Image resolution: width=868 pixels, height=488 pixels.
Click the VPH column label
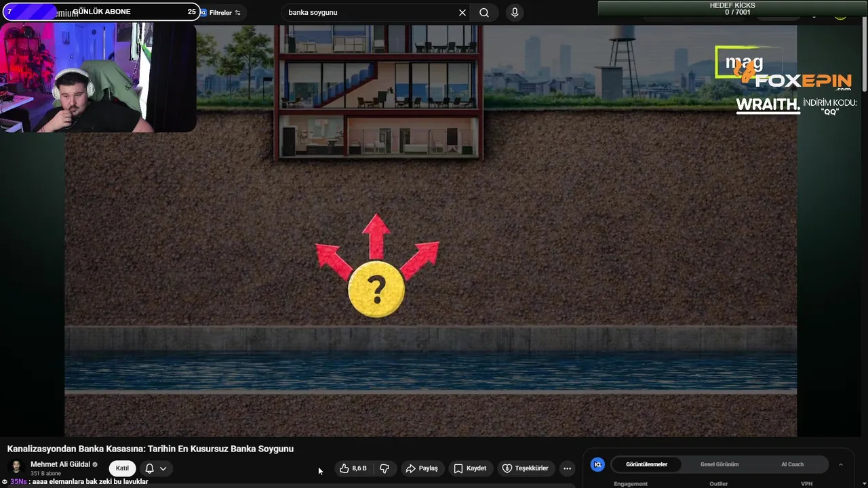pyautogui.click(x=806, y=484)
